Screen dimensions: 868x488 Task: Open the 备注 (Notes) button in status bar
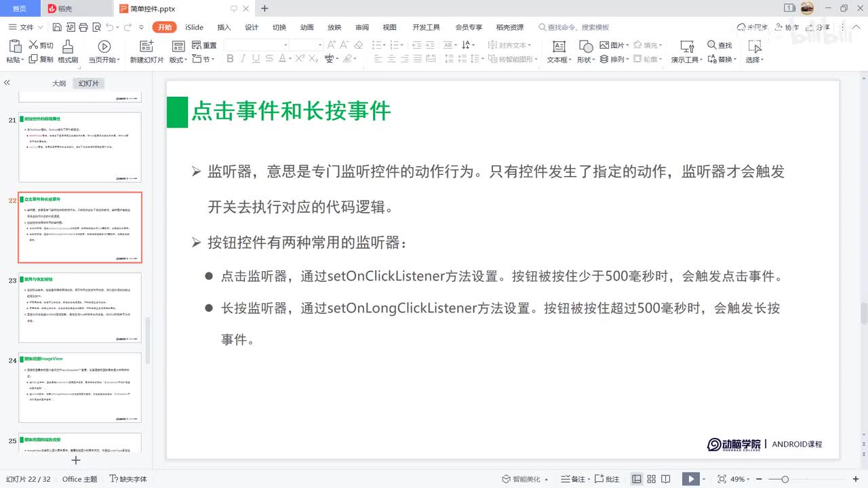[x=575, y=479]
